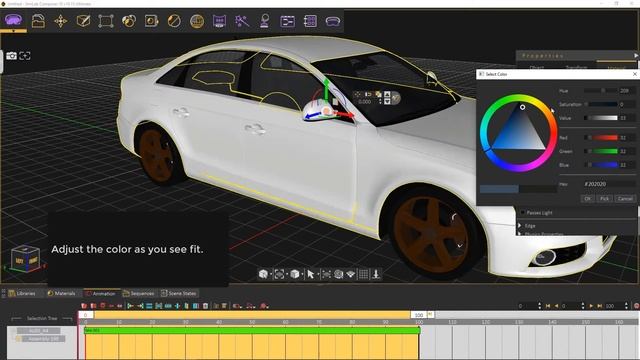Screen dimensions: 640x360
Task: Switch to the Object tab in Properties
Action: pyautogui.click(x=536, y=67)
